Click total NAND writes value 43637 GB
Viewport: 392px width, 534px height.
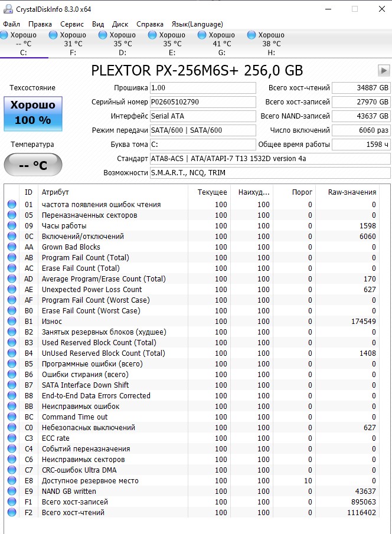click(x=361, y=116)
